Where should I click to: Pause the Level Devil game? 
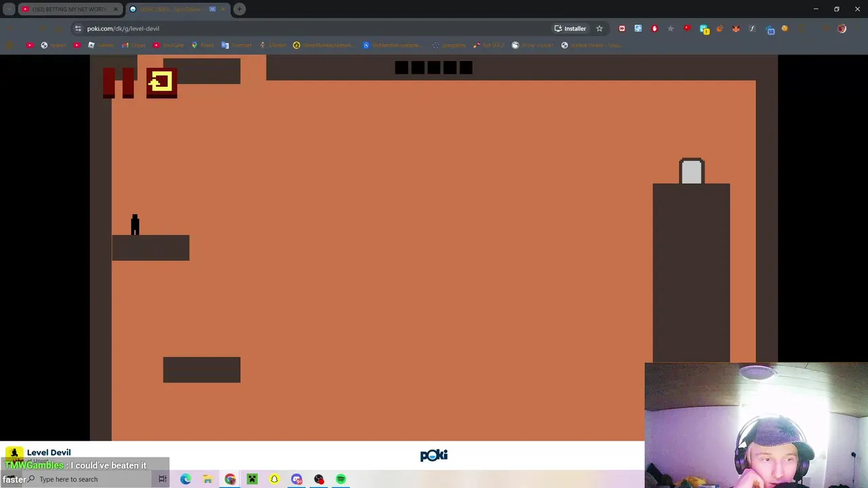(118, 83)
